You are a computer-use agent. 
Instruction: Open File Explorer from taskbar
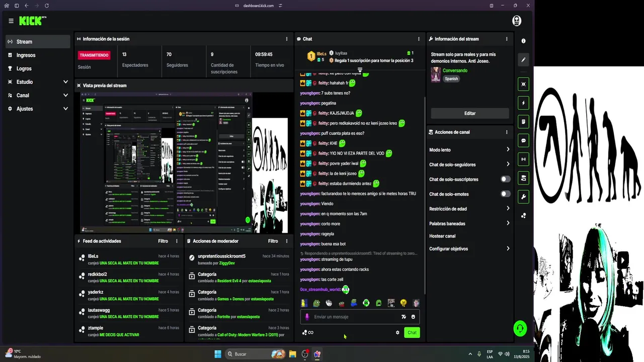292,354
